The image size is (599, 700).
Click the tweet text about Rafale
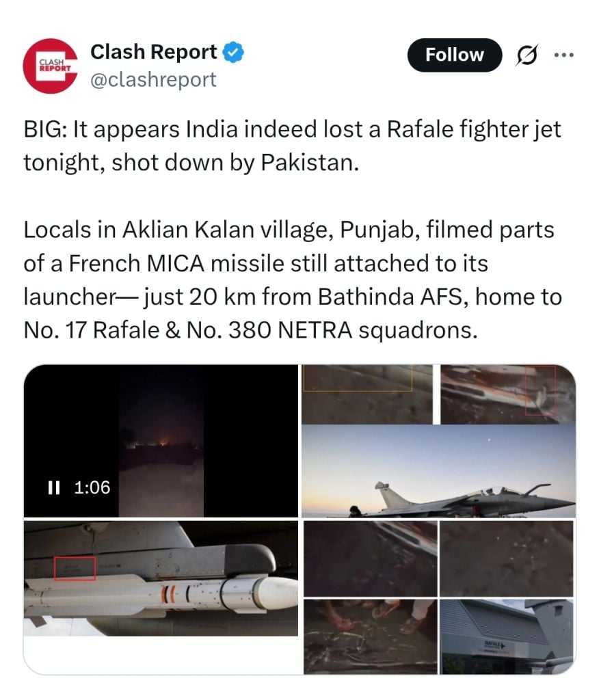[292, 146]
